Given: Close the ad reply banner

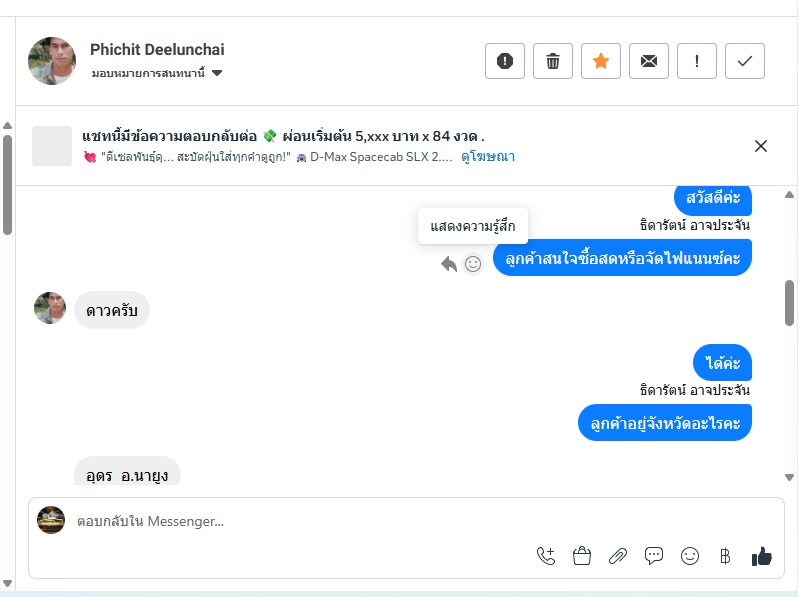Looking at the screenshot, I should pos(761,146).
